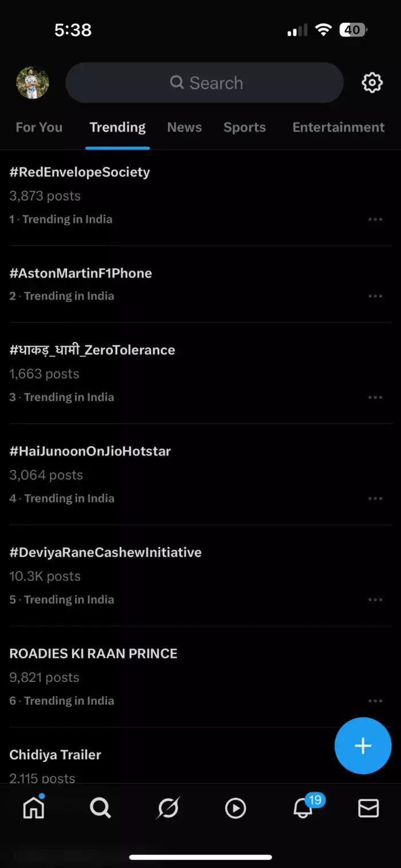401x868 pixels.
Task: Open the settings gear icon
Action: tap(372, 83)
